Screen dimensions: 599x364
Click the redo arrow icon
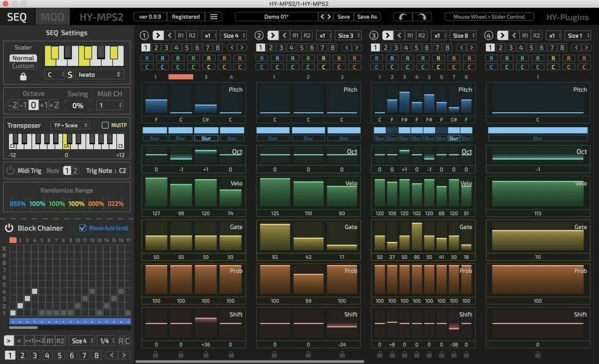(422, 17)
